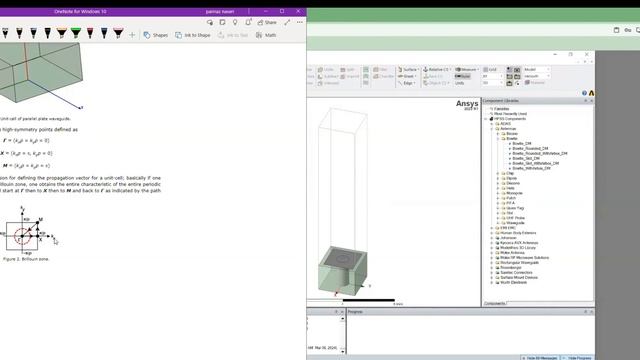Viewport: 640px width, 360px height.
Task: Open the Relative CS dropdown
Action: click(x=437, y=69)
